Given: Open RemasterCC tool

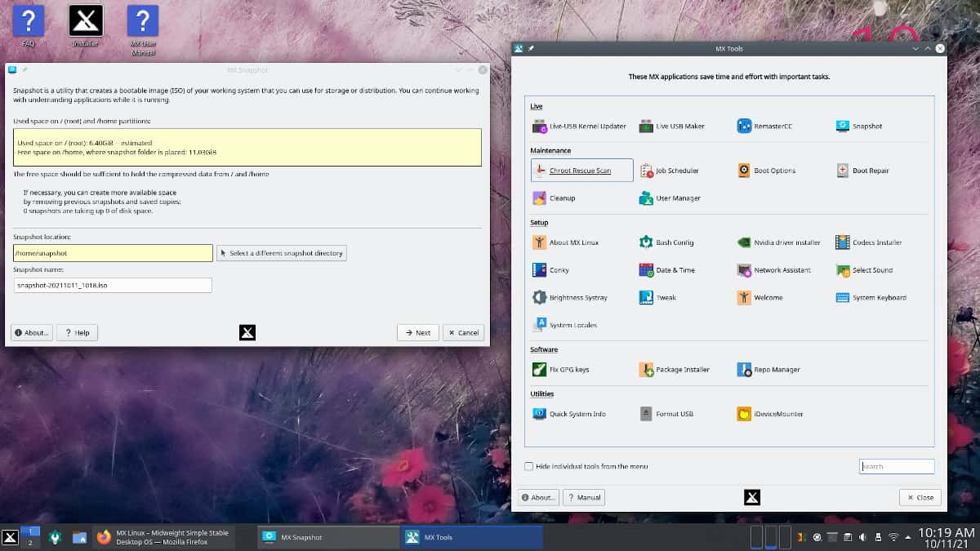Looking at the screenshot, I should click(764, 127).
